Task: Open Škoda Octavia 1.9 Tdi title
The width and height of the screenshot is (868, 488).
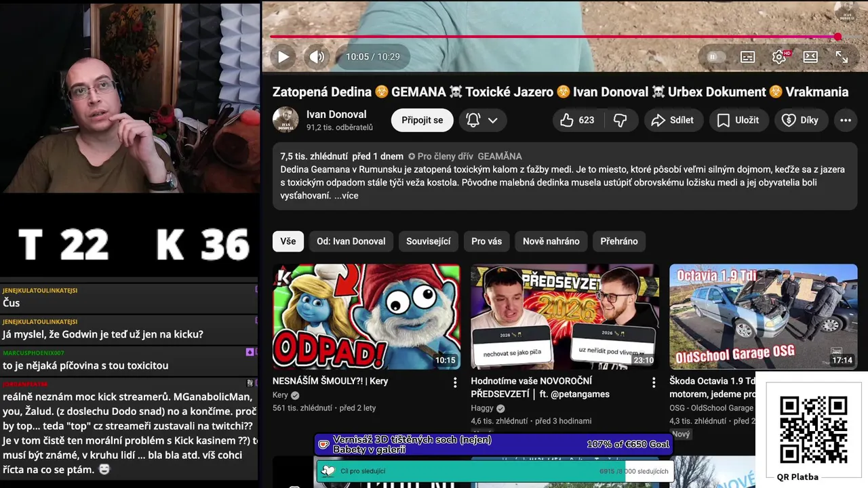Action: tap(712, 388)
